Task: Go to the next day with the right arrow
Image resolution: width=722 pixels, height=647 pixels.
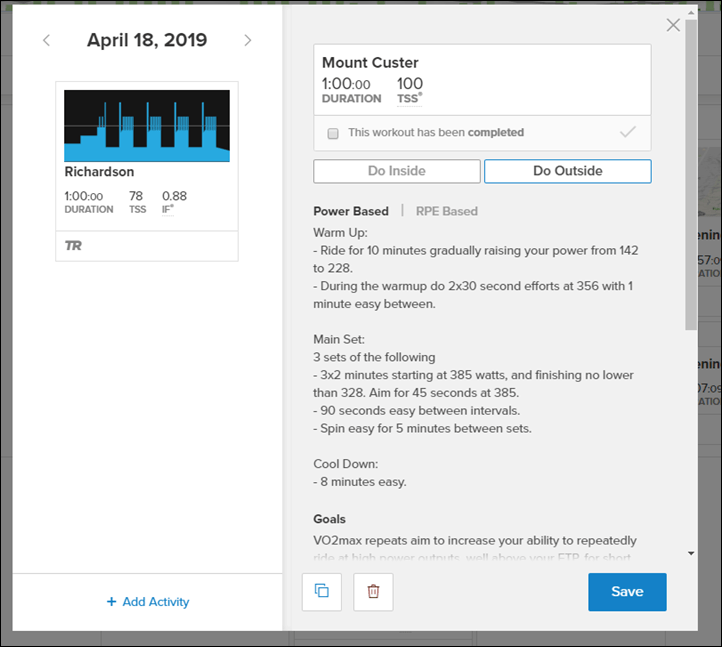Action: [248, 41]
